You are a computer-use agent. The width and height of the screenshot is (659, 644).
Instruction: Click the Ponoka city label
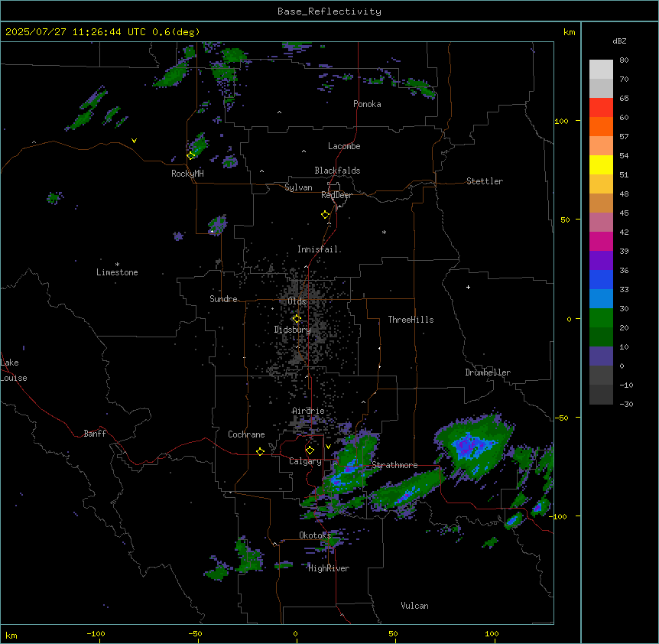click(x=367, y=104)
